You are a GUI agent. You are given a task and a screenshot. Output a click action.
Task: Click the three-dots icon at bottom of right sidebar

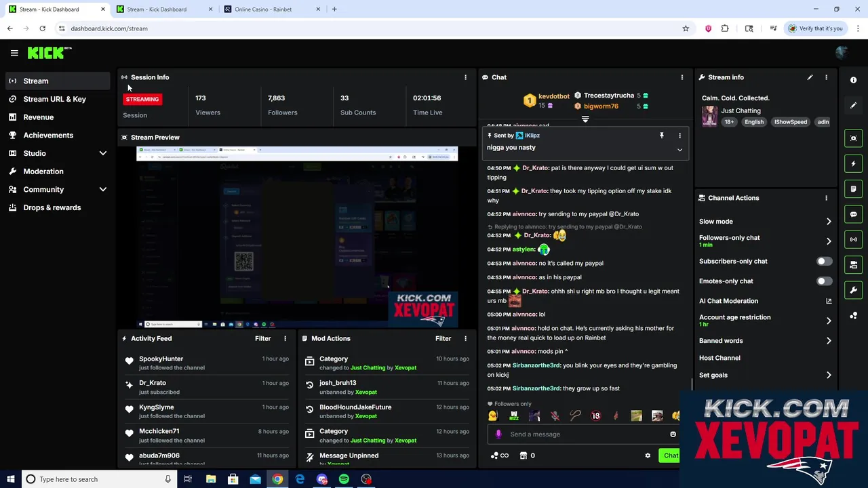[854, 316]
